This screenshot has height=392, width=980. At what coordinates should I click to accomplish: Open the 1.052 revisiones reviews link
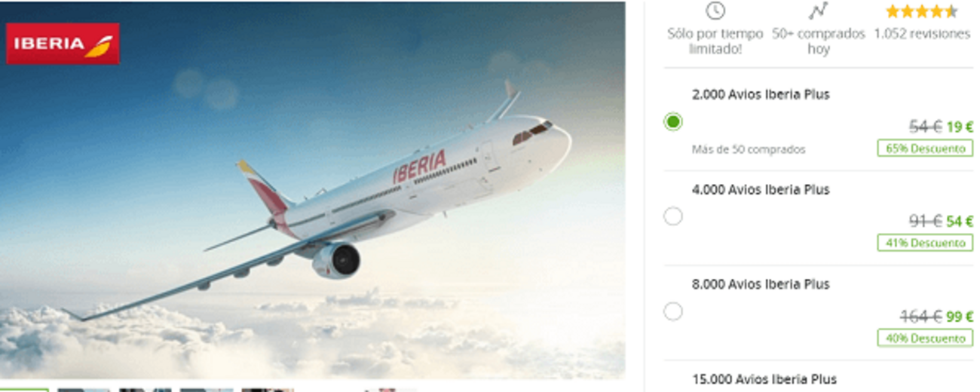(x=921, y=34)
